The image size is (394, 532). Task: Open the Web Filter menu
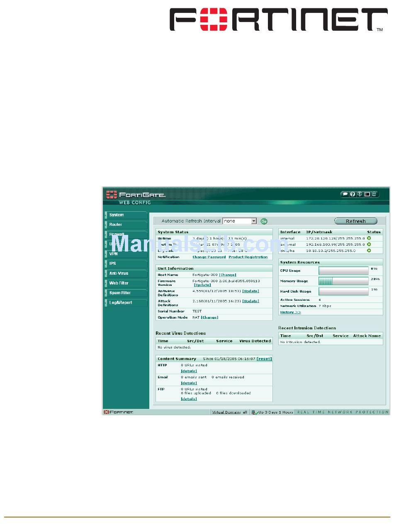tap(126, 283)
